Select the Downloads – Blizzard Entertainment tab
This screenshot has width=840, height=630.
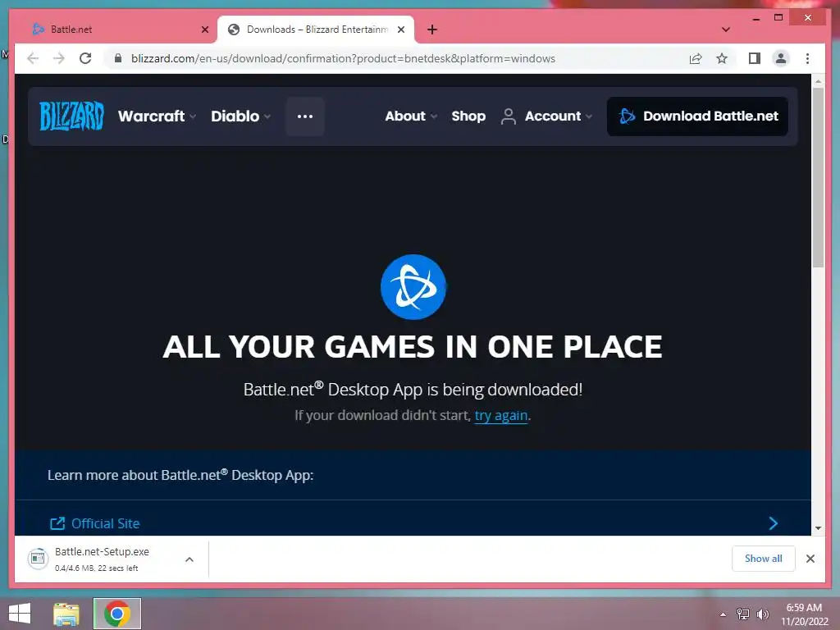(316, 30)
